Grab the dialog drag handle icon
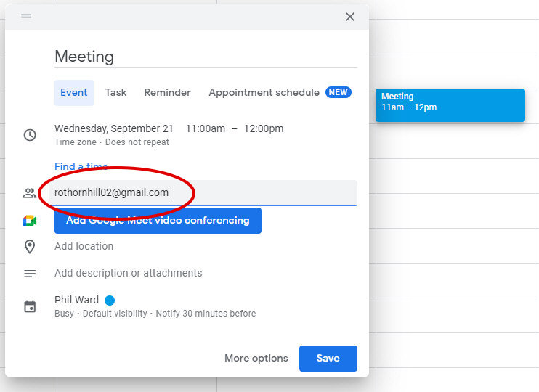 pos(26,16)
